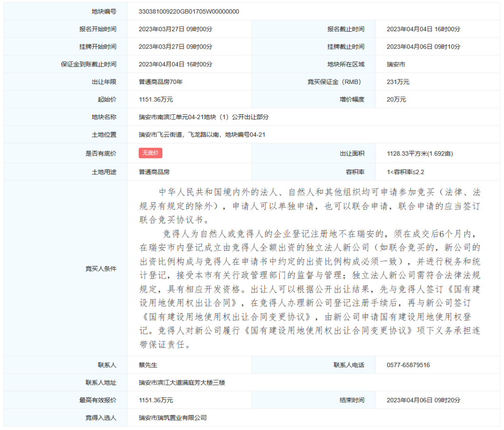Click the contact address 瑞安市滨江大道满庭芳大楼三楼

pos(182,383)
